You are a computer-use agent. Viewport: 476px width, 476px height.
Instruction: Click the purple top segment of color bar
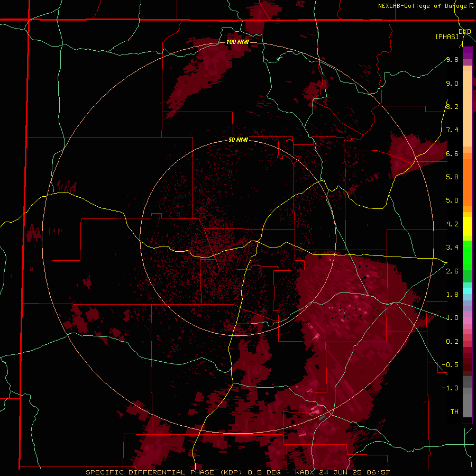click(467, 53)
